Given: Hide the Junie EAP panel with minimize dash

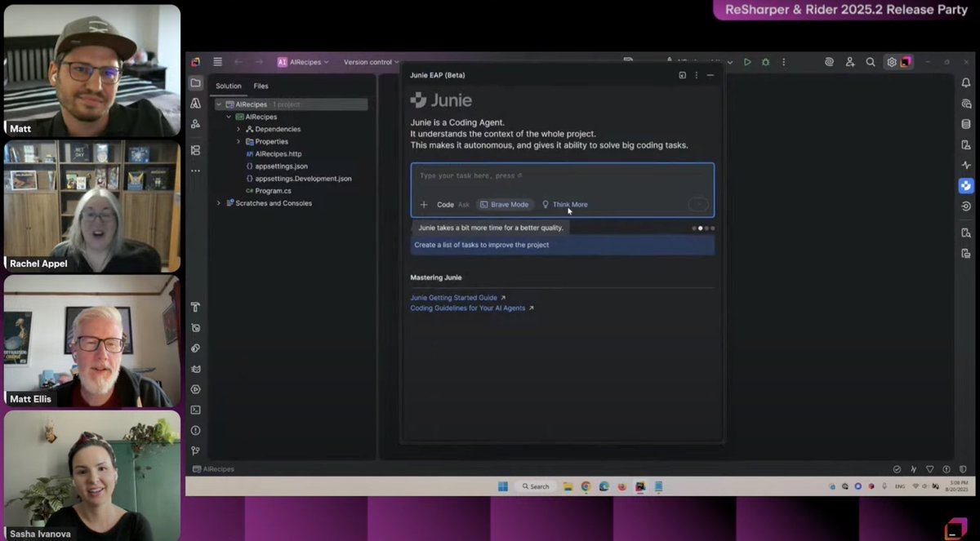Looking at the screenshot, I should tap(710, 75).
